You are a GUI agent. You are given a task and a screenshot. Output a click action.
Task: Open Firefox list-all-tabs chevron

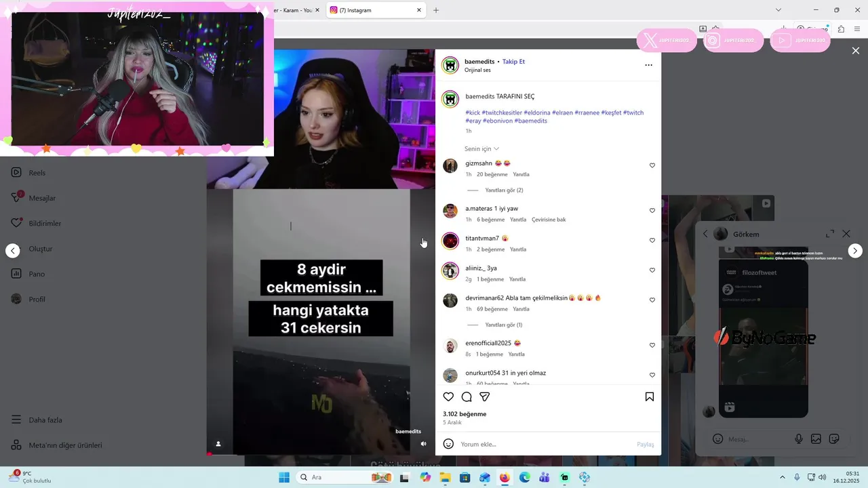(x=778, y=10)
